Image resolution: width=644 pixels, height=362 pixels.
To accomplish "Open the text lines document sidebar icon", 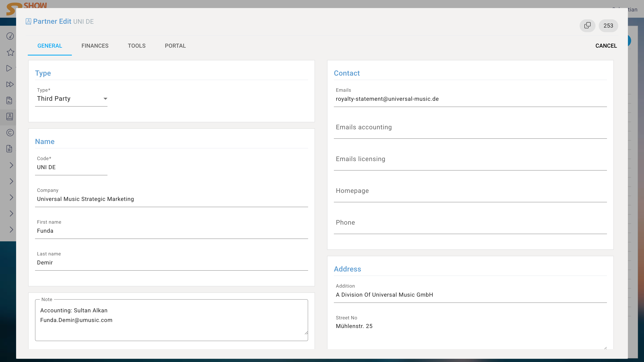I will 9,149.
